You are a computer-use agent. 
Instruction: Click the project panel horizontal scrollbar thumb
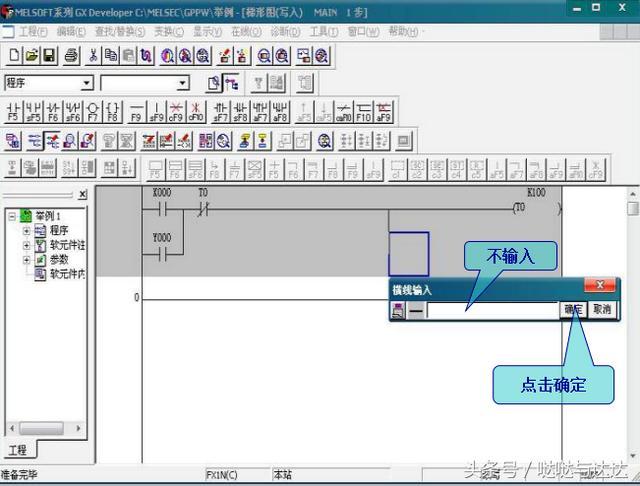coord(41,428)
